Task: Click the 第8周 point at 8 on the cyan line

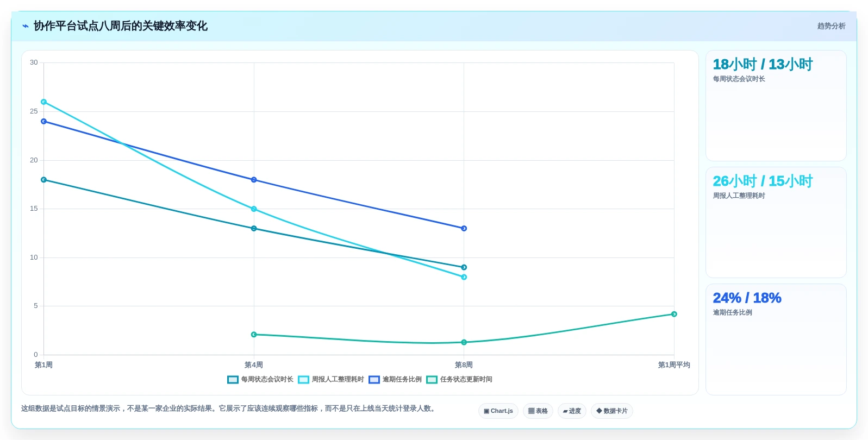Action: [x=464, y=277]
